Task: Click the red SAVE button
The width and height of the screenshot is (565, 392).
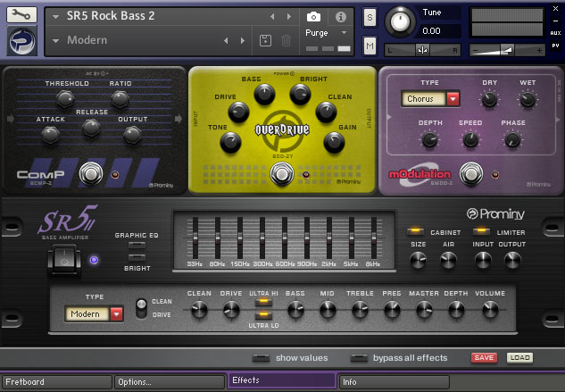Action: pyautogui.click(x=484, y=357)
